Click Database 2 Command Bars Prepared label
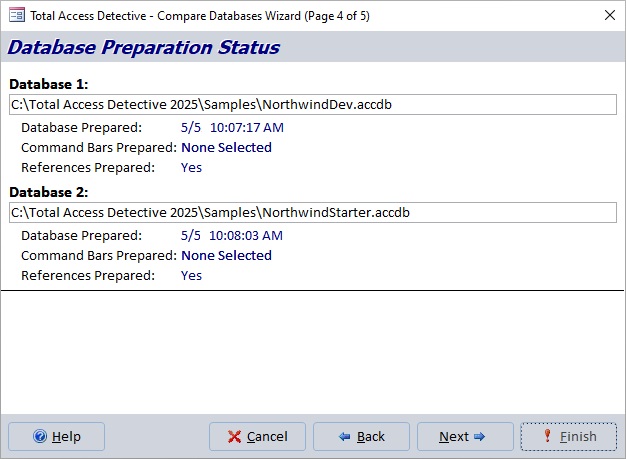 tap(99, 255)
